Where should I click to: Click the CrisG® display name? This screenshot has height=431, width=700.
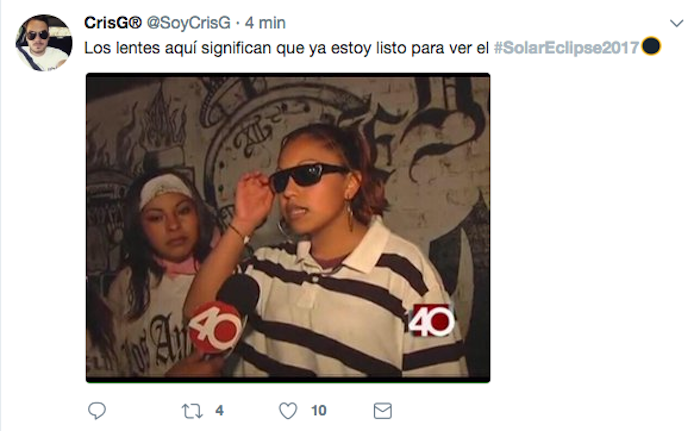[x=113, y=23]
